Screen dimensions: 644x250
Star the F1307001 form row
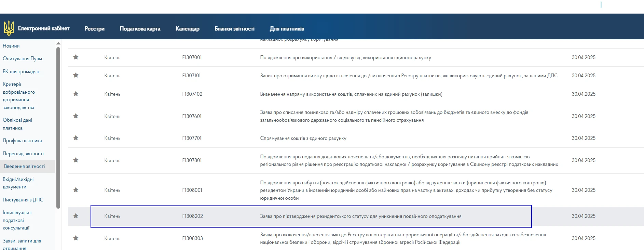tap(76, 57)
